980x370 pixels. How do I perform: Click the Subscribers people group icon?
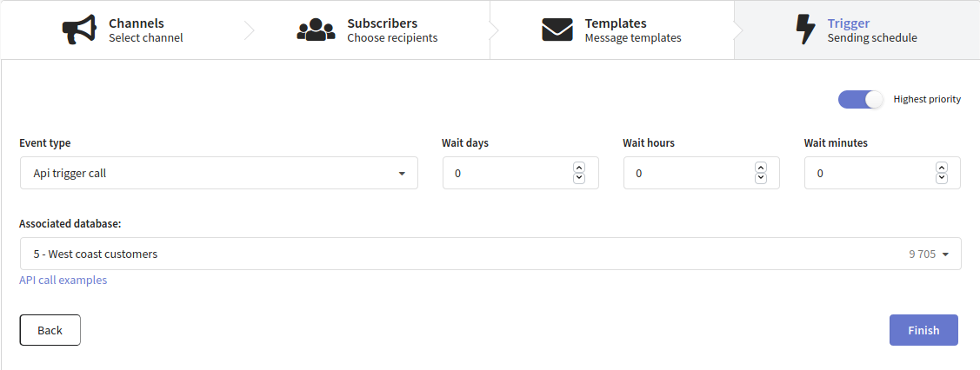coord(316,30)
